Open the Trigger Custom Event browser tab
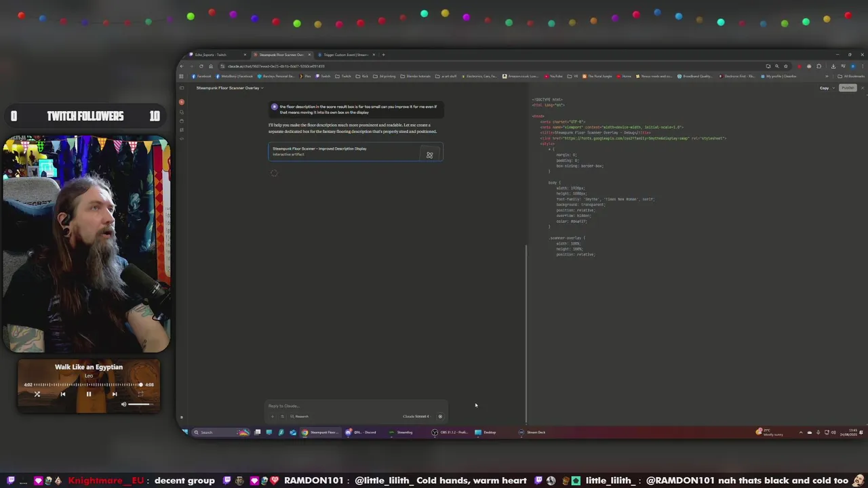The image size is (868, 488). pos(344,55)
